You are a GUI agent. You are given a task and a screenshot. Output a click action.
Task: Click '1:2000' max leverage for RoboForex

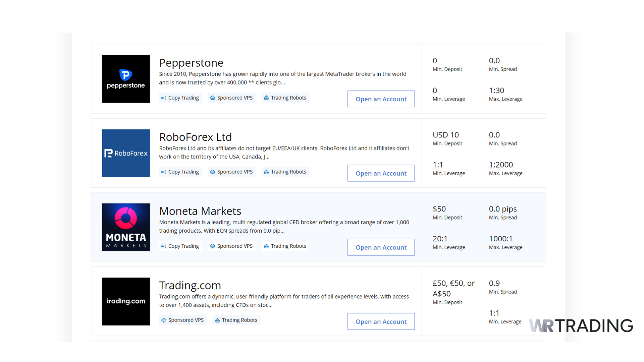501,165
